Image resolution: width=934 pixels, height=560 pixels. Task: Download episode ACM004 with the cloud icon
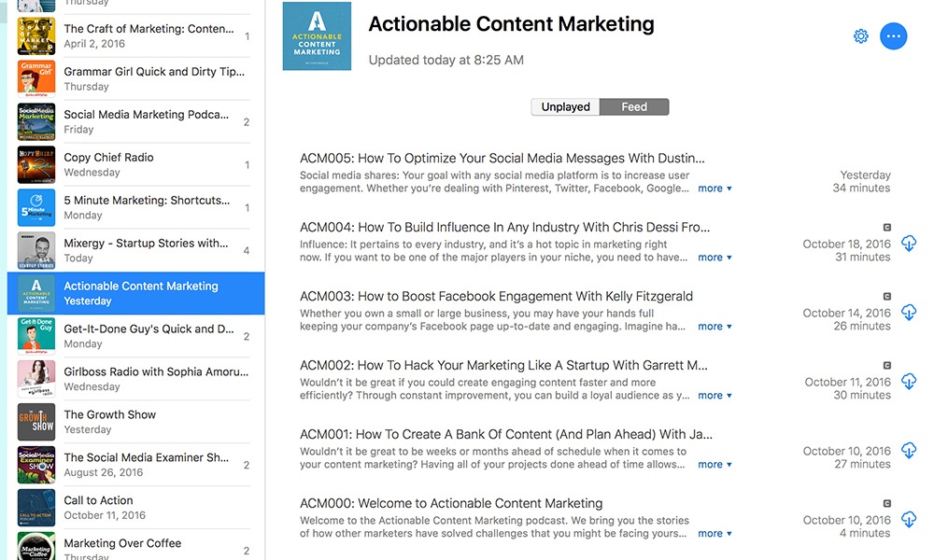909,243
